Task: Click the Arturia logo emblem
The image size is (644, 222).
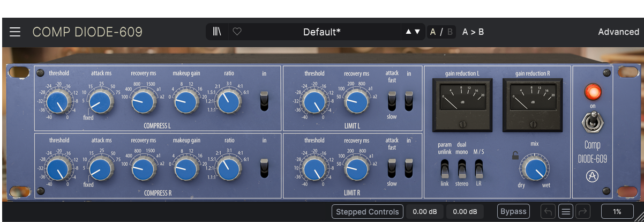Action: [x=593, y=176]
